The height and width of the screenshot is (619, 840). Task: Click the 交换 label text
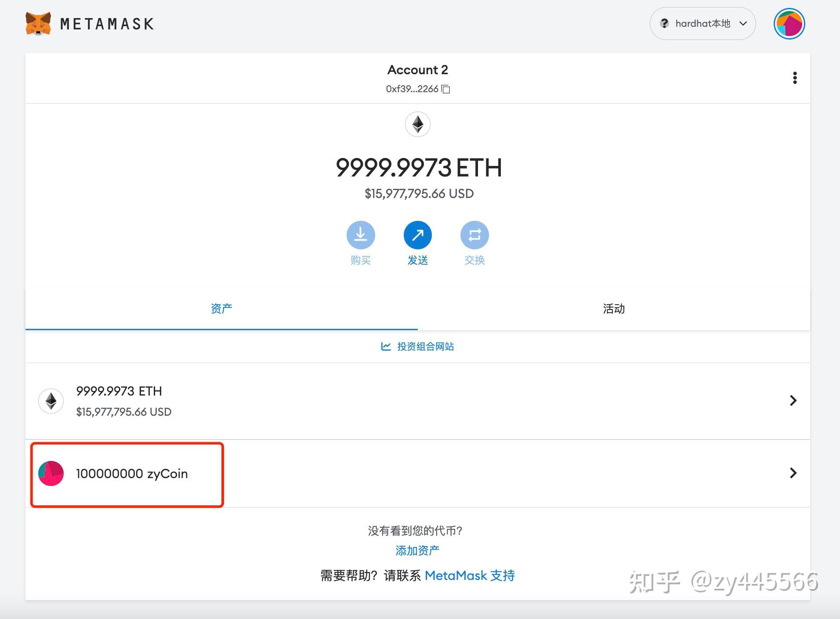tap(474, 260)
